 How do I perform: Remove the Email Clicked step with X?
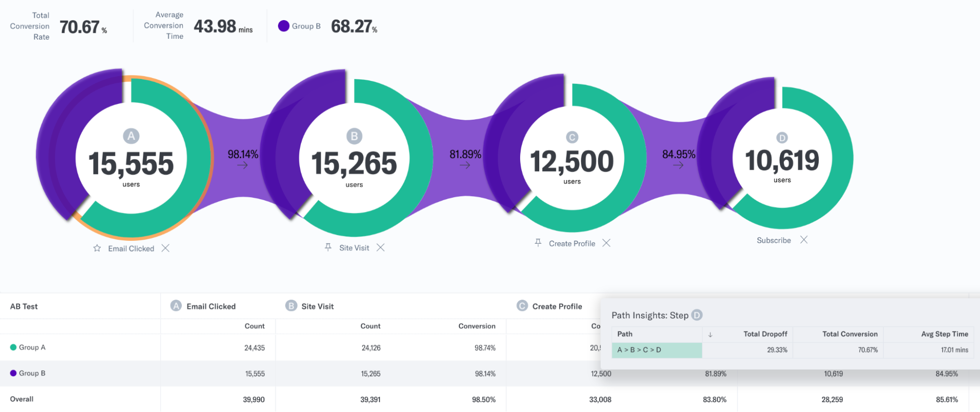166,248
